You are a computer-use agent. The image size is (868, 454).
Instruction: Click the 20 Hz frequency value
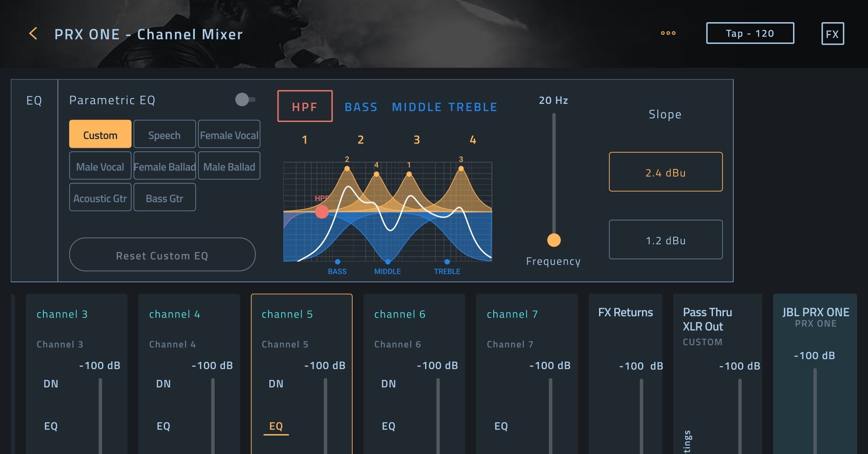pos(553,100)
